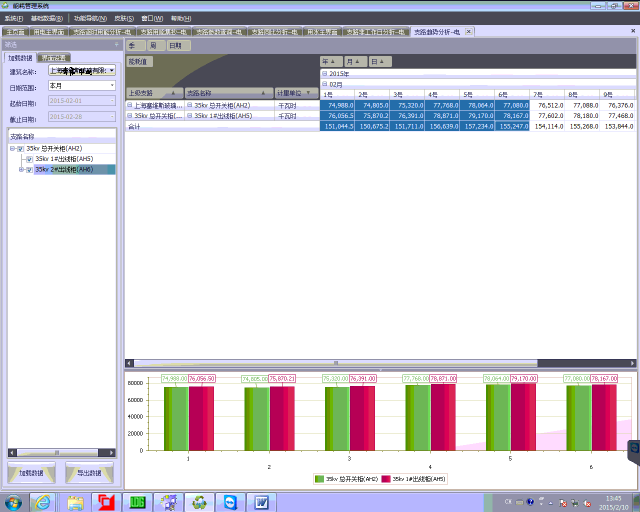Toggle checkbox for 35kv 总开关柜(AH2)
Screen dimensions: 640x512
20,149
